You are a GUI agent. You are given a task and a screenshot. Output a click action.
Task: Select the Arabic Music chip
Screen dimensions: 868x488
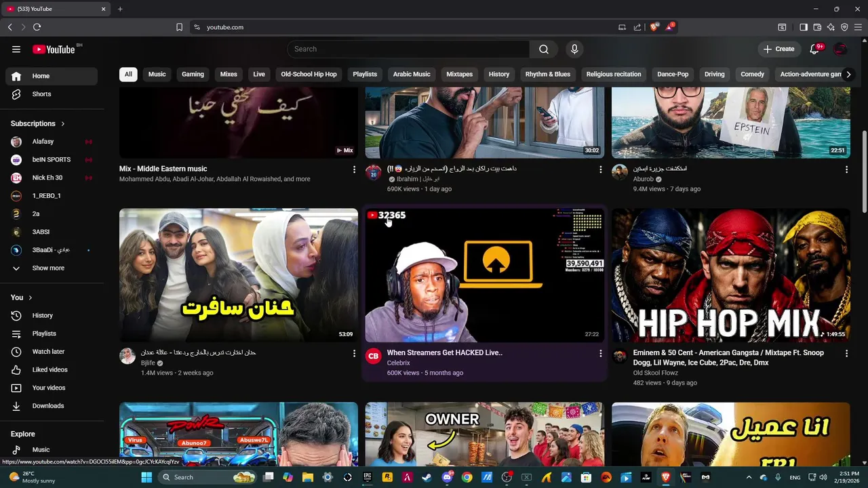(x=412, y=74)
